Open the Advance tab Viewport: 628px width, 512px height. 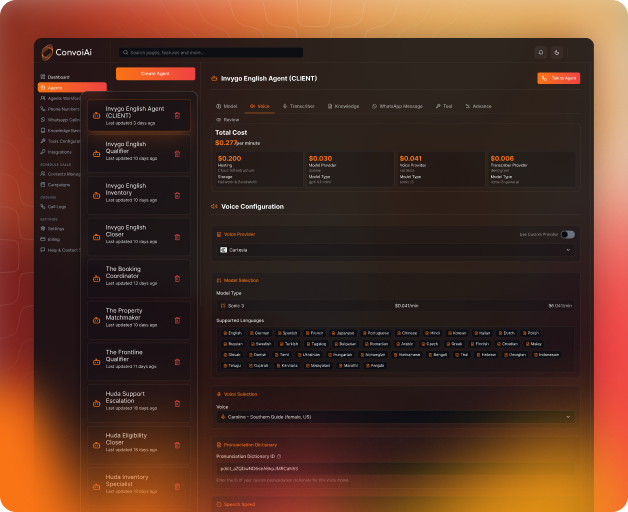pyautogui.click(x=478, y=106)
